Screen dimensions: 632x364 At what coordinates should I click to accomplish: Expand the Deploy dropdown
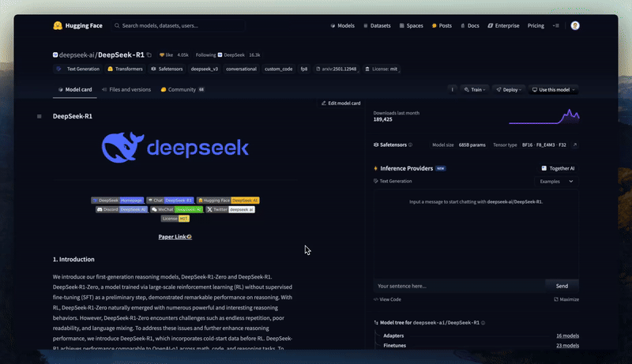click(509, 90)
